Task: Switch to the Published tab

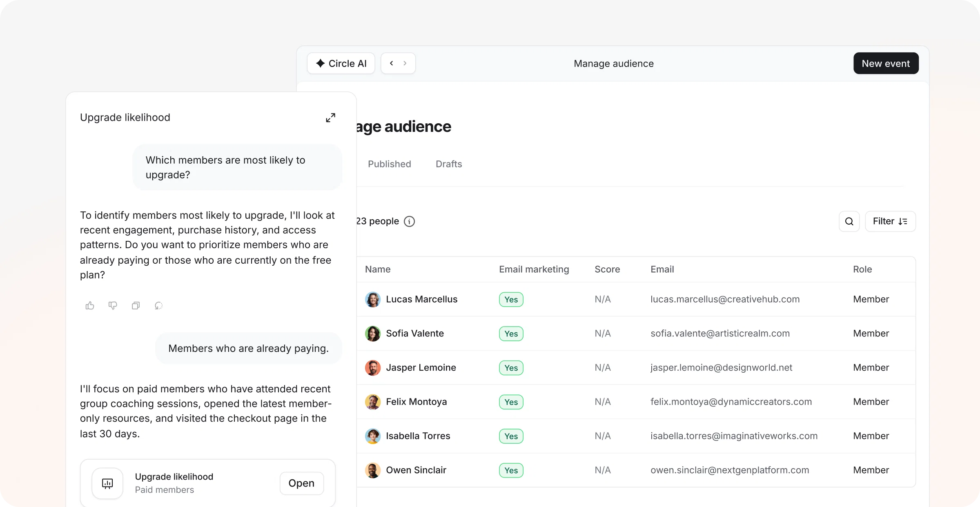Action: pyautogui.click(x=389, y=164)
